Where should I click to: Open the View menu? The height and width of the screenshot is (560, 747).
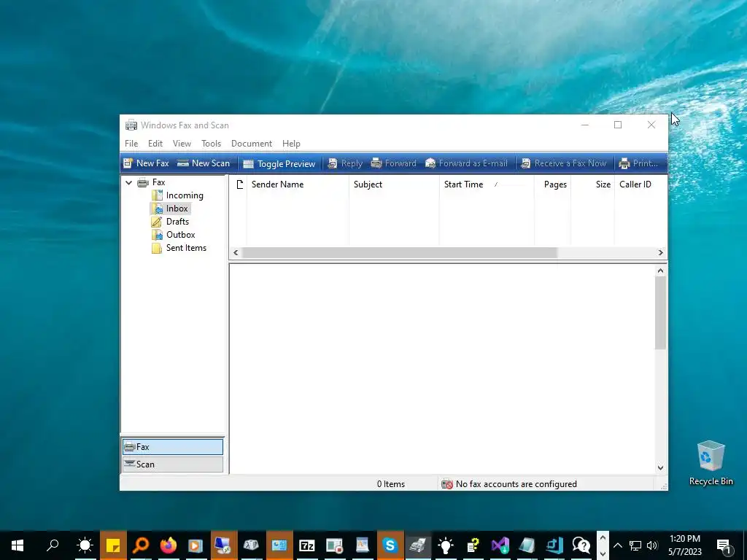(x=182, y=144)
